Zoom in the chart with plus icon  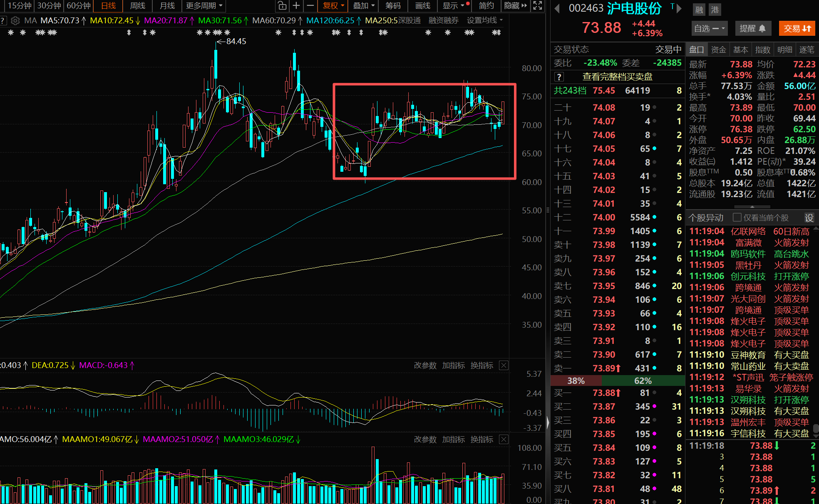pyautogui.click(x=296, y=6)
